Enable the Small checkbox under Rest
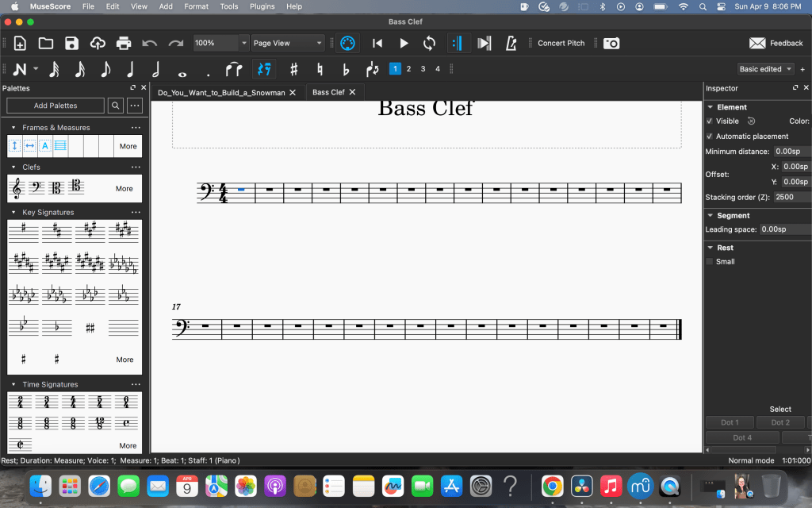This screenshot has width=812, height=508. (710, 261)
